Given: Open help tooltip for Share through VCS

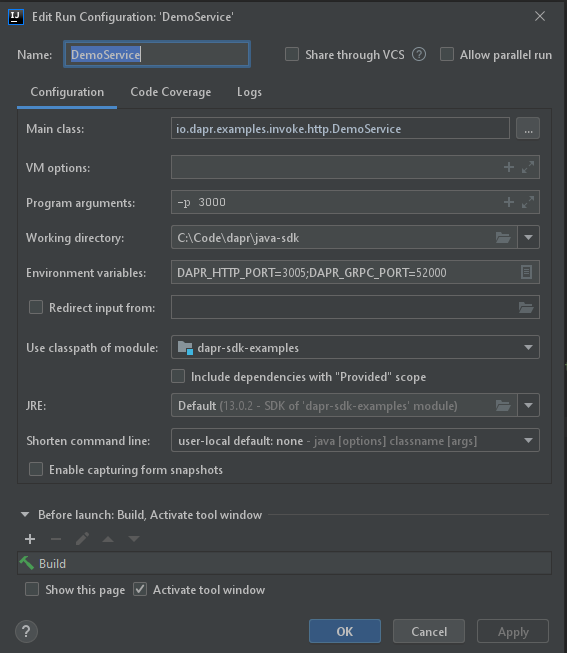Looking at the screenshot, I should click(x=419, y=55).
